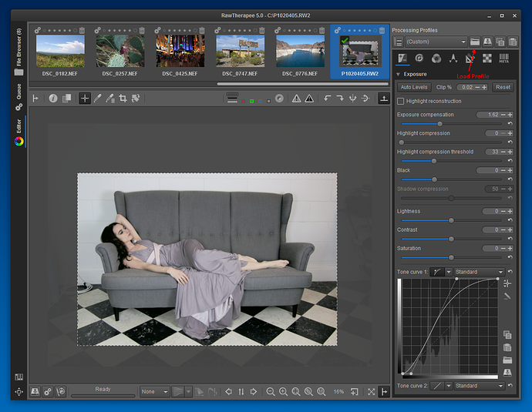Collapse the Exposure section
This screenshot has height=412, width=532.
click(399, 75)
